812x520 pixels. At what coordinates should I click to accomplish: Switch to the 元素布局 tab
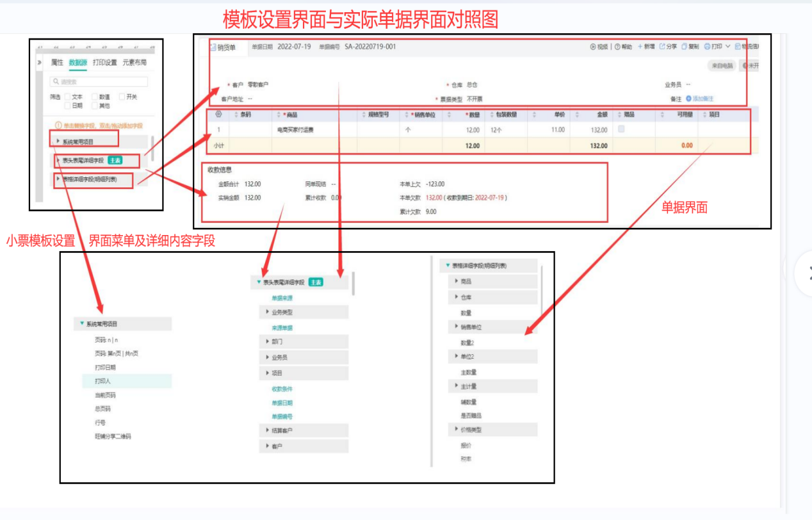click(134, 63)
